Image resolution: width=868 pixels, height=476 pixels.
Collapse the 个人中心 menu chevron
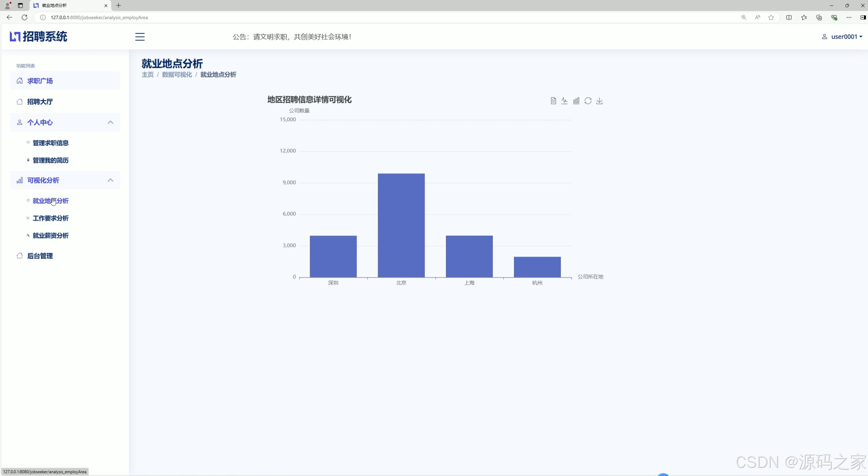pyautogui.click(x=110, y=122)
